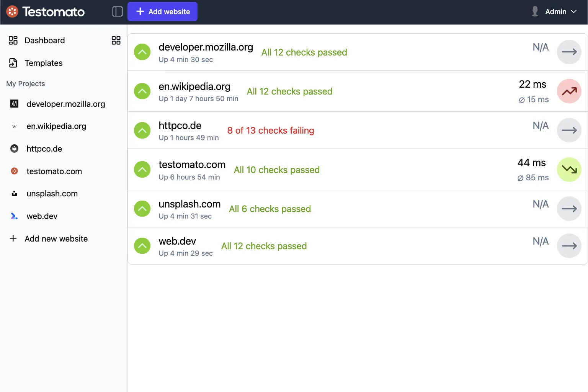The height and width of the screenshot is (392, 588).
Task: Click Add new website in sidebar
Action: tap(56, 239)
